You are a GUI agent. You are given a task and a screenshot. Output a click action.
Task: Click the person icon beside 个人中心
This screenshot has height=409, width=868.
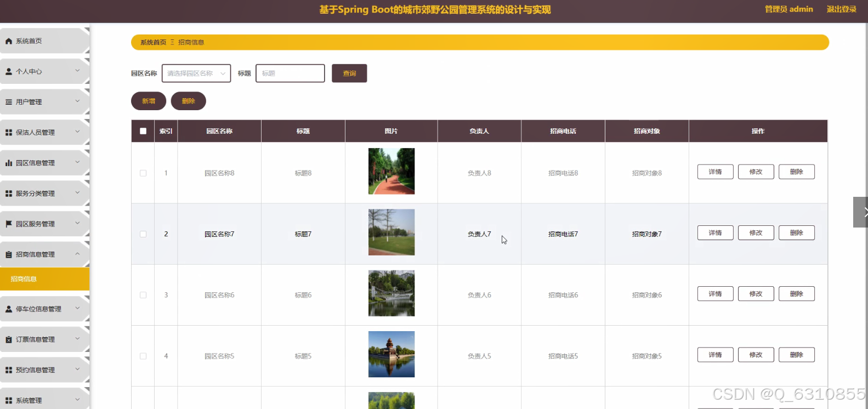pos(9,72)
